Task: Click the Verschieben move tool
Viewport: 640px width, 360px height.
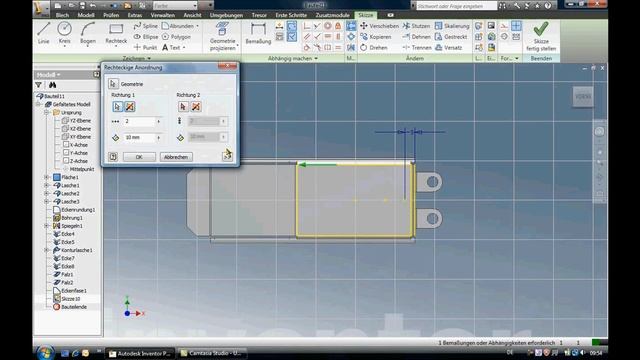Action: 379,26
